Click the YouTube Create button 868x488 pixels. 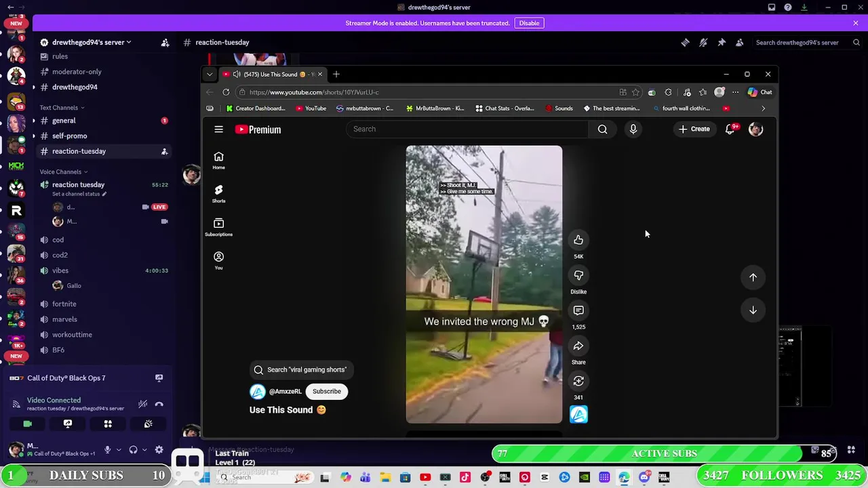tap(694, 129)
